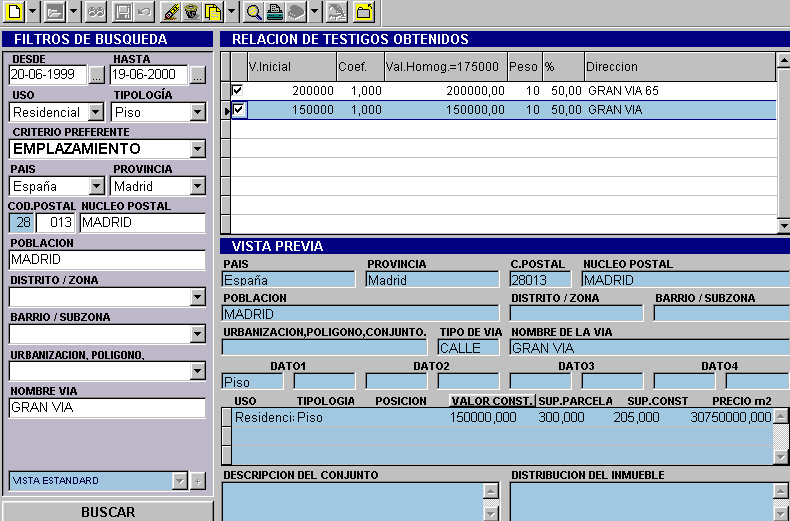
Task: Click the NUCLEO POSTAL field MADRID in filters
Action: pos(143,222)
